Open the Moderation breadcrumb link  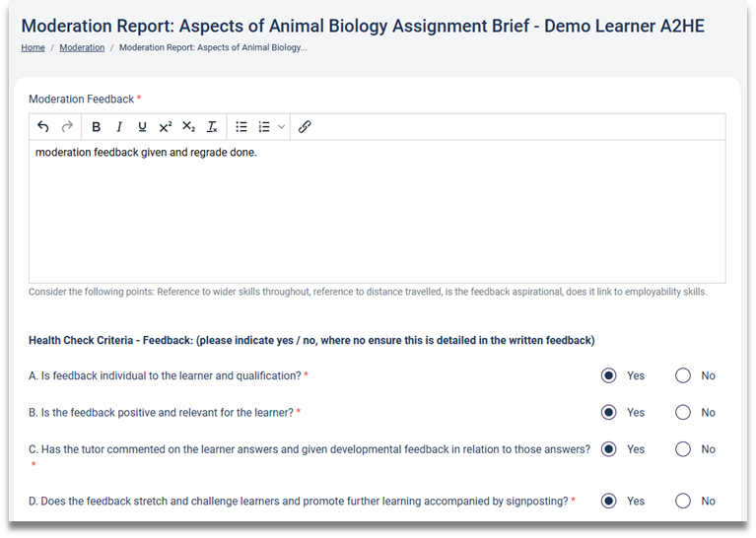[x=82, y=47]
